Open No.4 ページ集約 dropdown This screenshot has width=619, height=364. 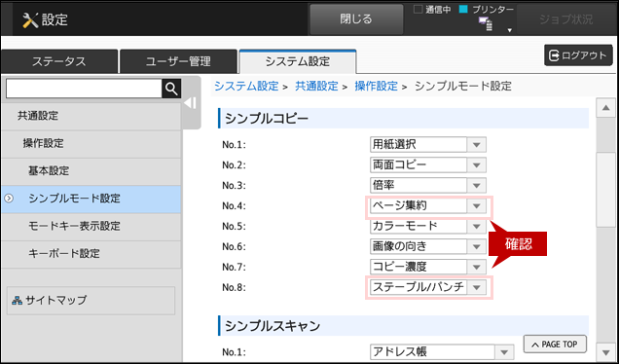point(428,205)
